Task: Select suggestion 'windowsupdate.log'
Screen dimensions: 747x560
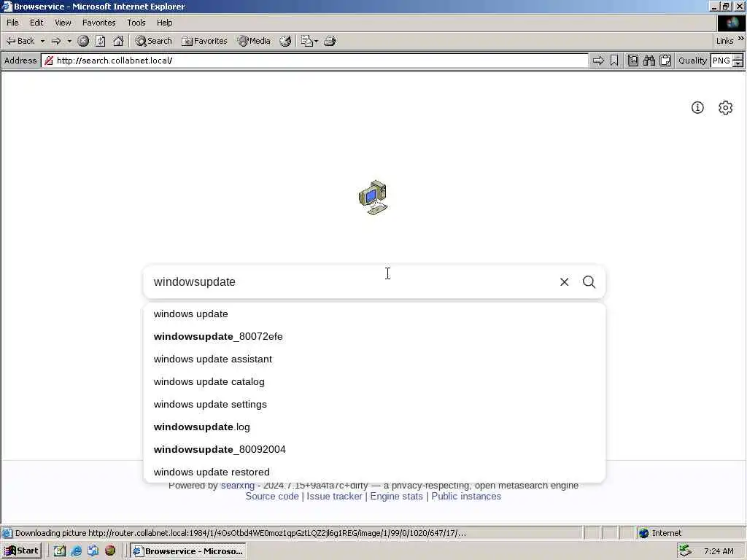Action: (x=374, y=427)
